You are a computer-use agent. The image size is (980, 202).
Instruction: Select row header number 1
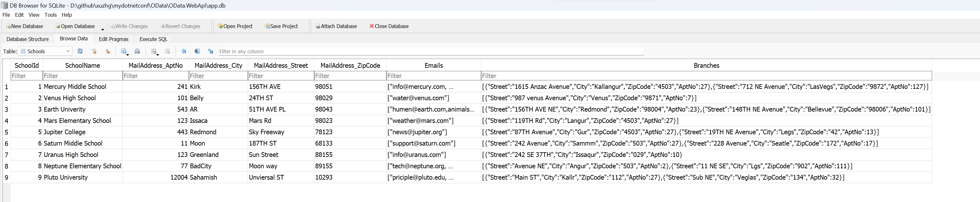click(x=6, y=87)
